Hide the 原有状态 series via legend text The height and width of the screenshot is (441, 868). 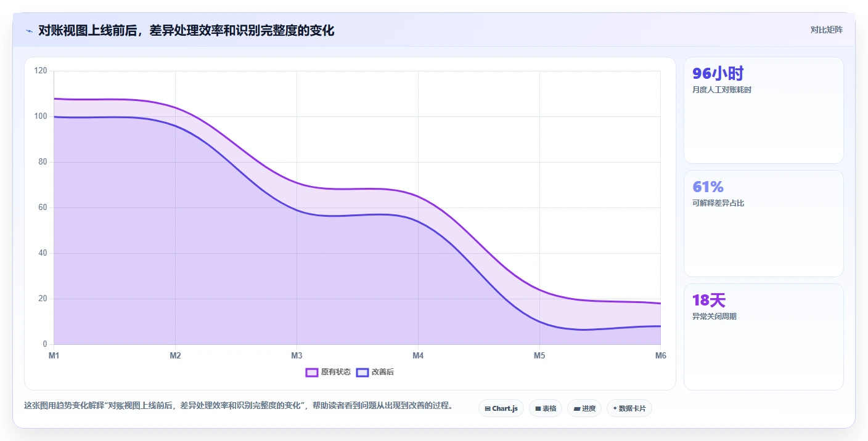pos(336,372)
